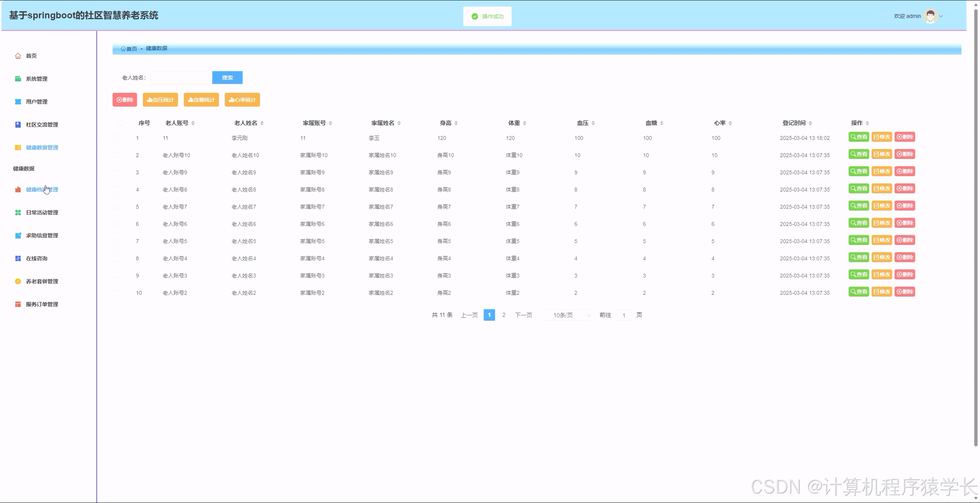Viewport: 980px width, 503px height.
Task: Sort by the 血压 column arrows
Action: pyautogui.click(x=593, y=123)
